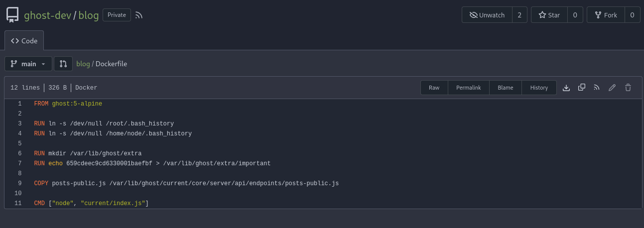Get the Permalink for this file

click(469, 88)
